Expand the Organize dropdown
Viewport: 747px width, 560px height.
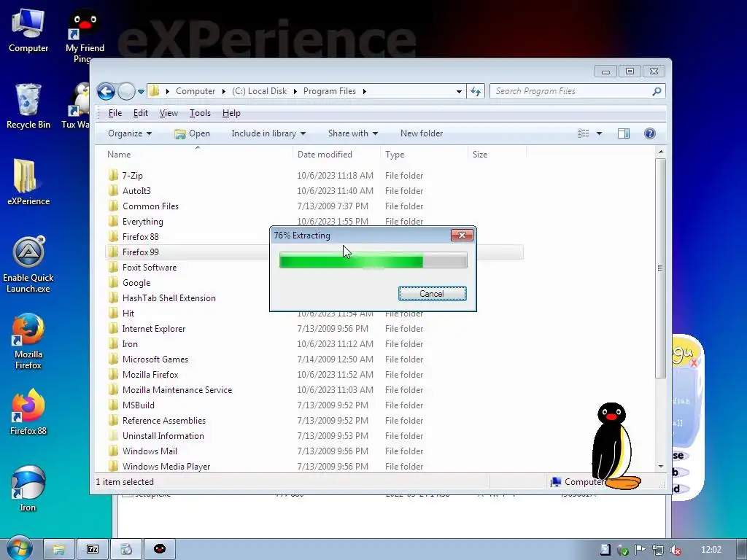click(130, 133)
